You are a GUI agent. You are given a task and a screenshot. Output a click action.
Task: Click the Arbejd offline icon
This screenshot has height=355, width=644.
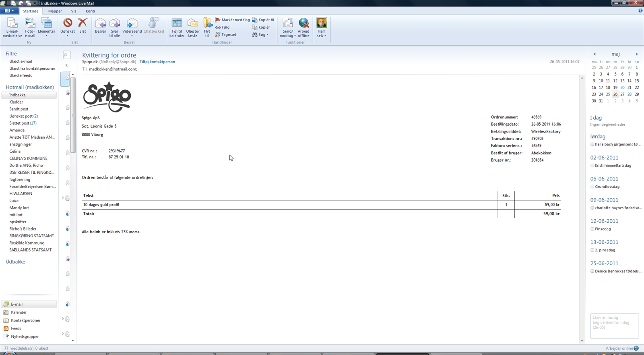tap(303, 24)
